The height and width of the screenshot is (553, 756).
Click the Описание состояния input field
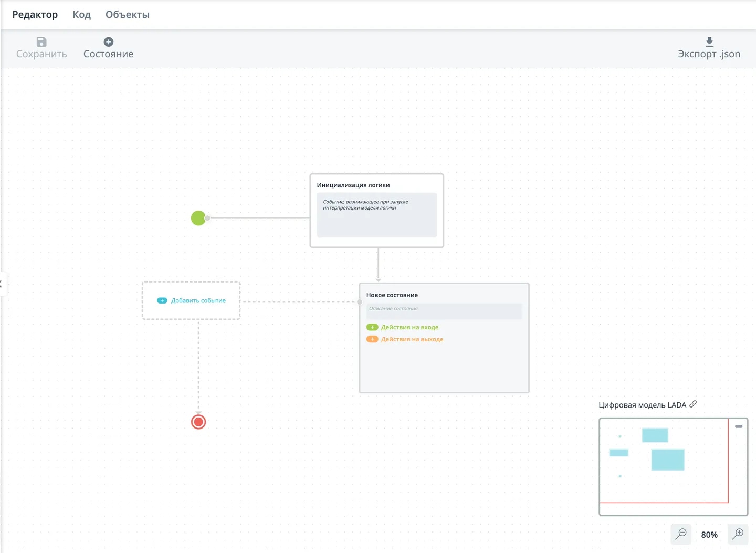tap(444, 311)
